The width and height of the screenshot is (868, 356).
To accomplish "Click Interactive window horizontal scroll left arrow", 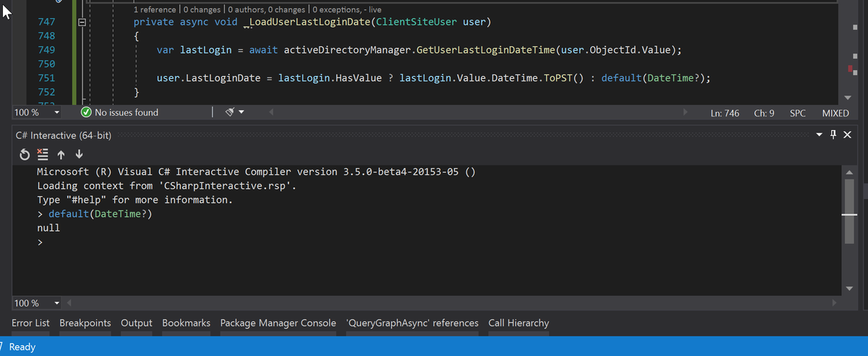I will tap(69, 302).
